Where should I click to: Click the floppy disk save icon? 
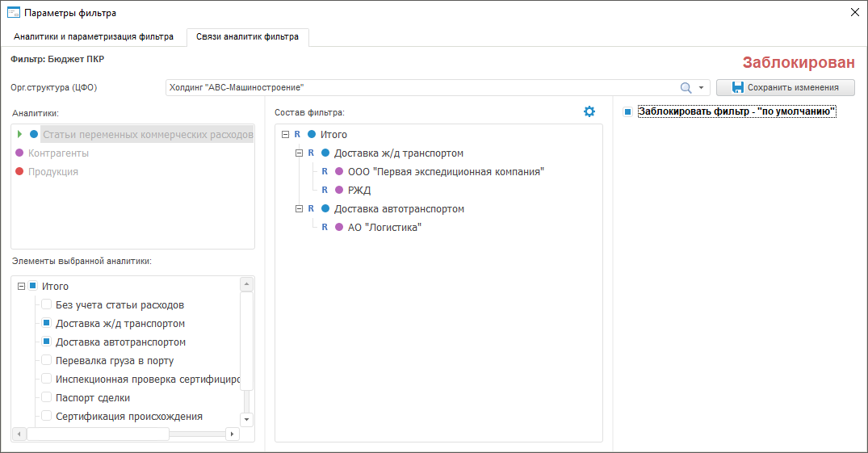tap(737, 87)
